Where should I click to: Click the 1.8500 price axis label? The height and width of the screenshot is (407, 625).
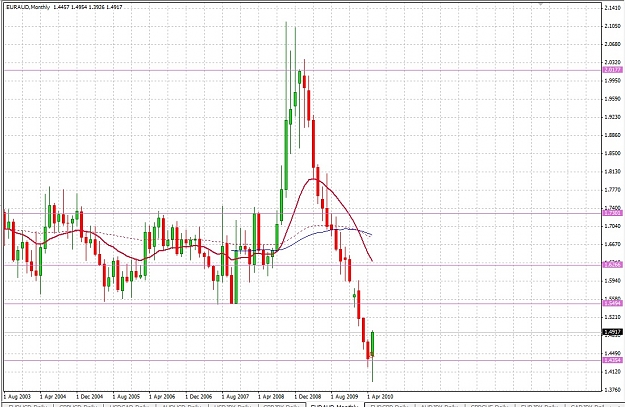(x=613, y=153)
